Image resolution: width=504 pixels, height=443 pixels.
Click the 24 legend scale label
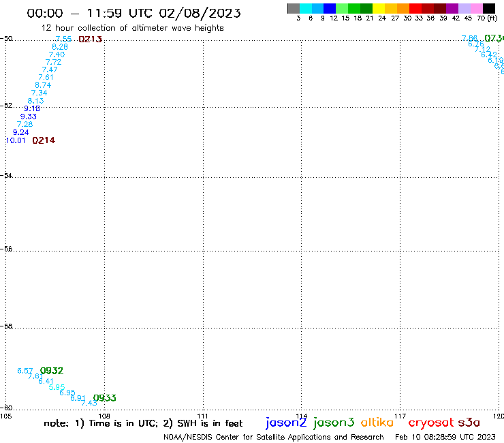pos(382,18)
